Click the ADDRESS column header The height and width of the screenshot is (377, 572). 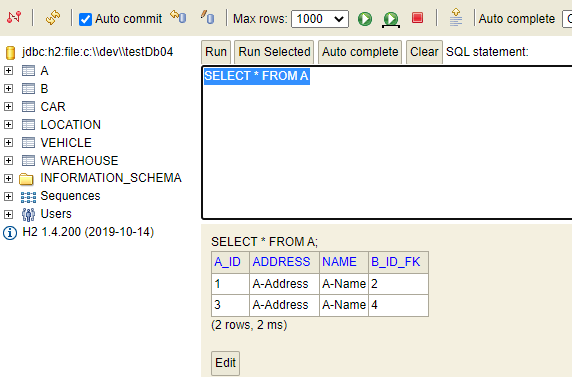point(284,262)
